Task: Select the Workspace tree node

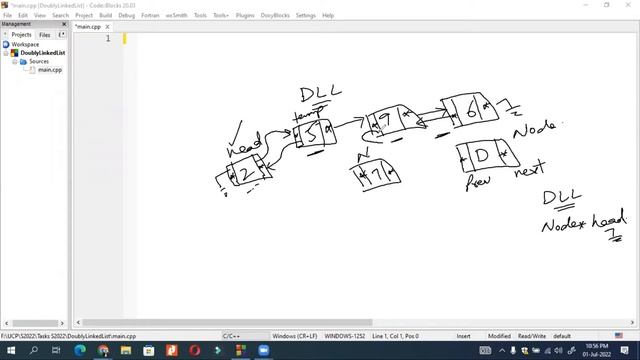Action: tap(25, 44)
